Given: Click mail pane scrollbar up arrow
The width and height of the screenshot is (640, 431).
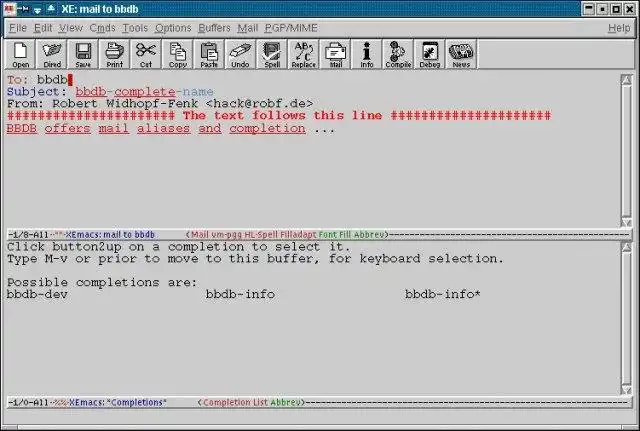Looking at the screenshot, I should [x=626, y=79].
